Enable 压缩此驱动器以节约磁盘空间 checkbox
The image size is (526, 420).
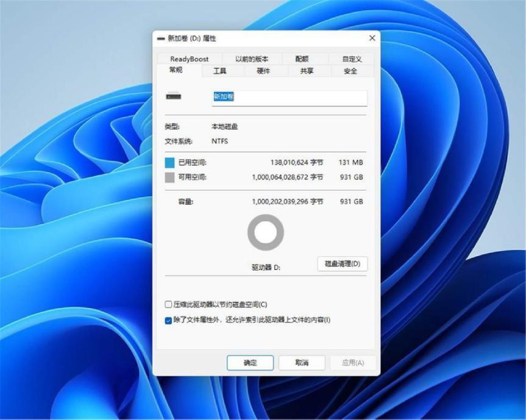click(168, 305)
